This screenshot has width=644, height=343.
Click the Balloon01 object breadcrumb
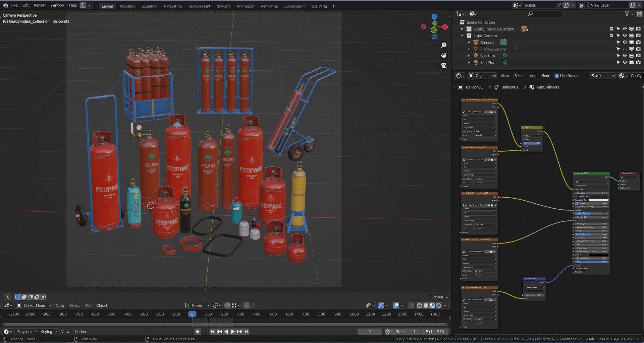(x=474, y=87)
